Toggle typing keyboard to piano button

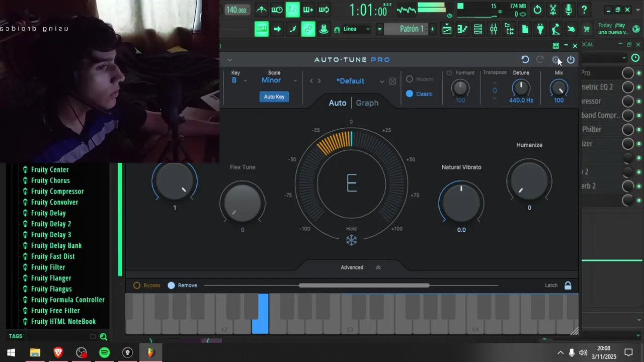(261, 29)
